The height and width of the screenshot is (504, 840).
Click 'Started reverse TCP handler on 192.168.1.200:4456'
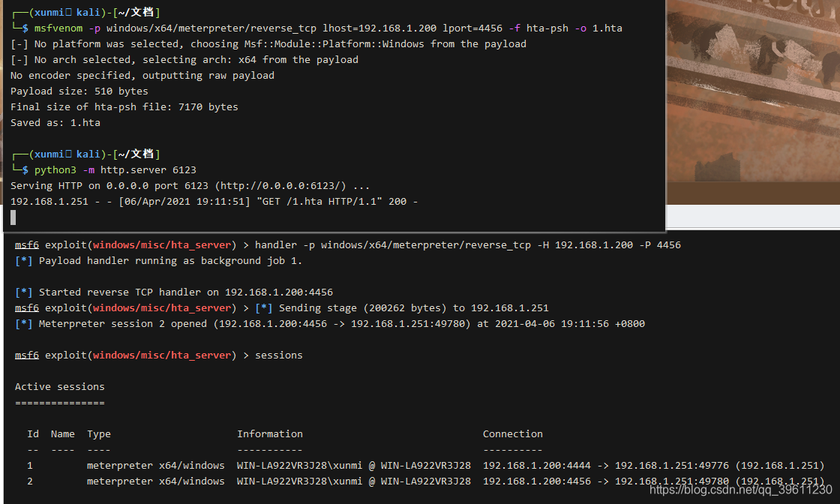[x=186, y=292]
